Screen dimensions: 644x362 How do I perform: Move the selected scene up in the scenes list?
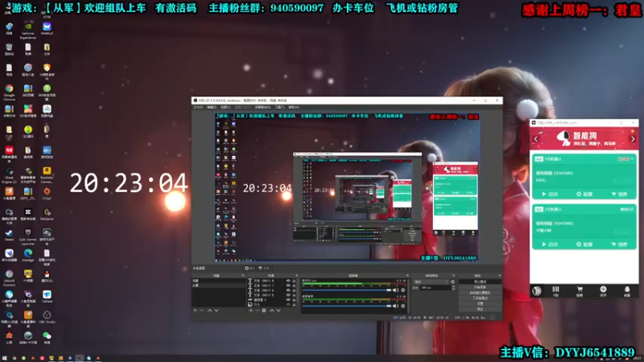(210, 311)
